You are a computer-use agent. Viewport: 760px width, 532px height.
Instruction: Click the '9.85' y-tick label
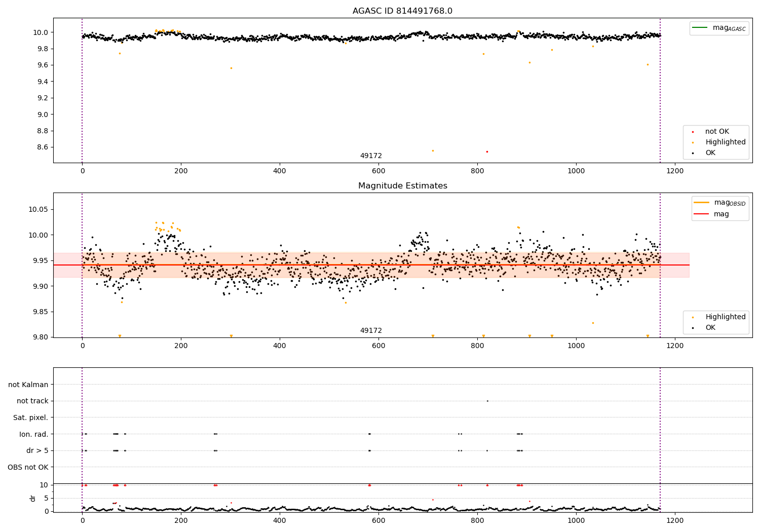coord(41,312)
